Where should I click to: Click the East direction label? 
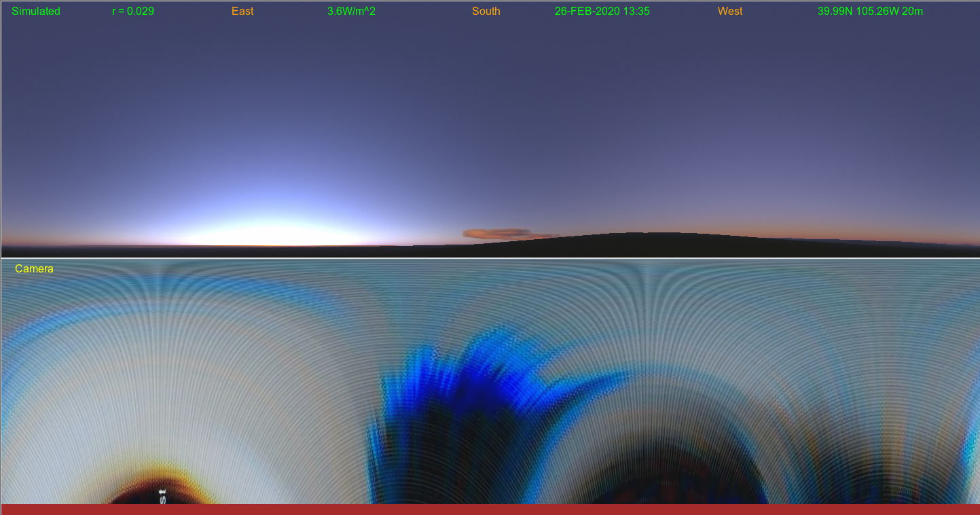242,12
